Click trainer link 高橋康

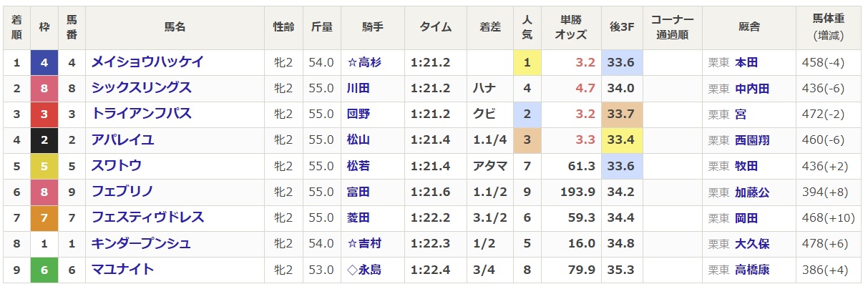tap(752, 270)
